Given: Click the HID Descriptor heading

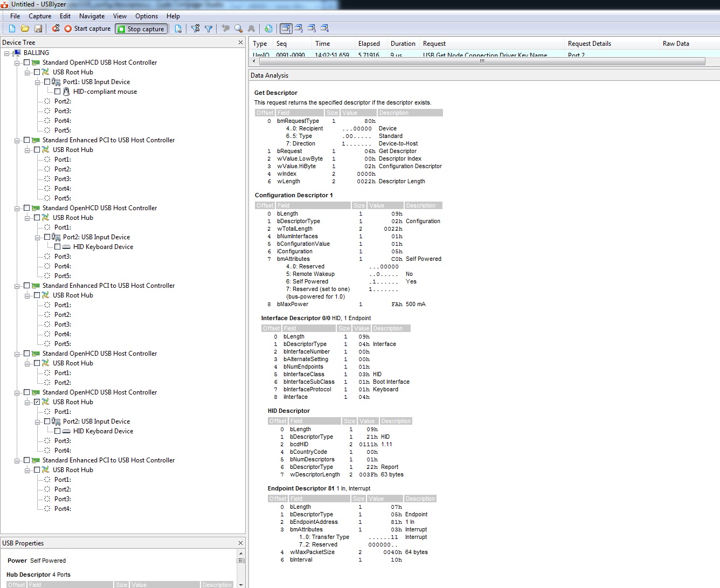Looking at the screenshot, I should click(x=289, y=411).
